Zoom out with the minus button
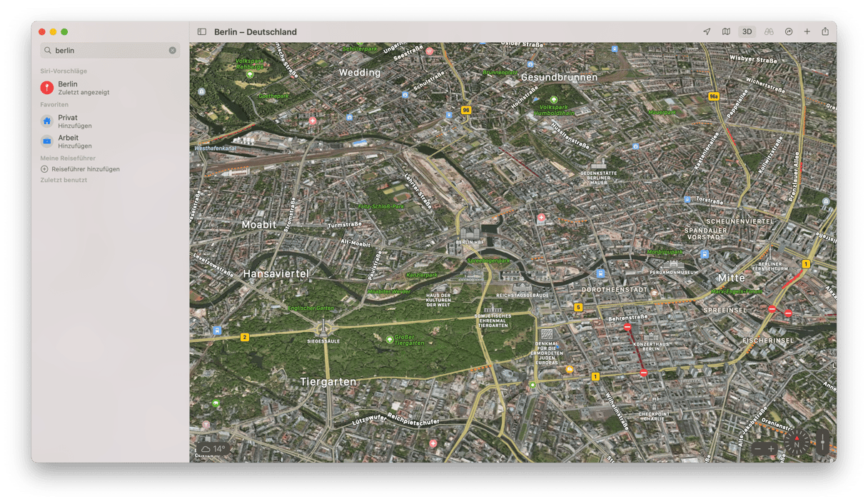The image size is (868, 504). click(758, 449)
